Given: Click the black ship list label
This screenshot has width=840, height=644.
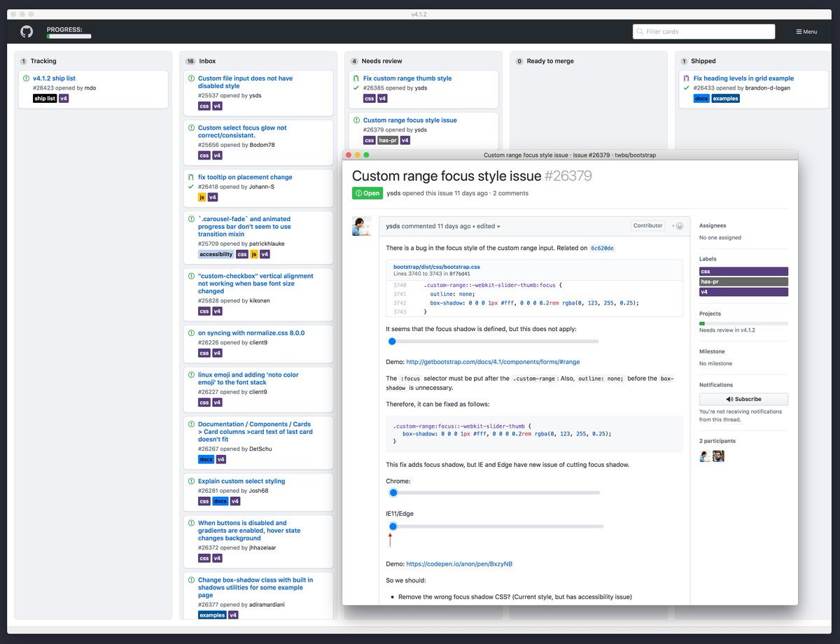Looking at the screenshot, I should coord(45,99).
